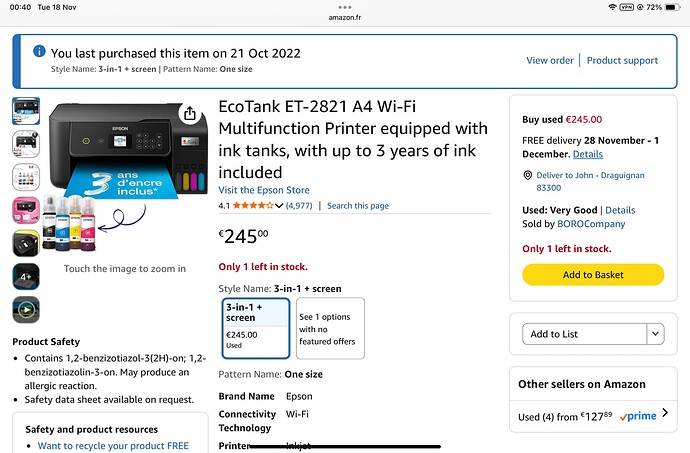The height and width of the screenshot is (453, 690).
Task: Open the video thumbnail with play icon
Action: tap(26, 309)
